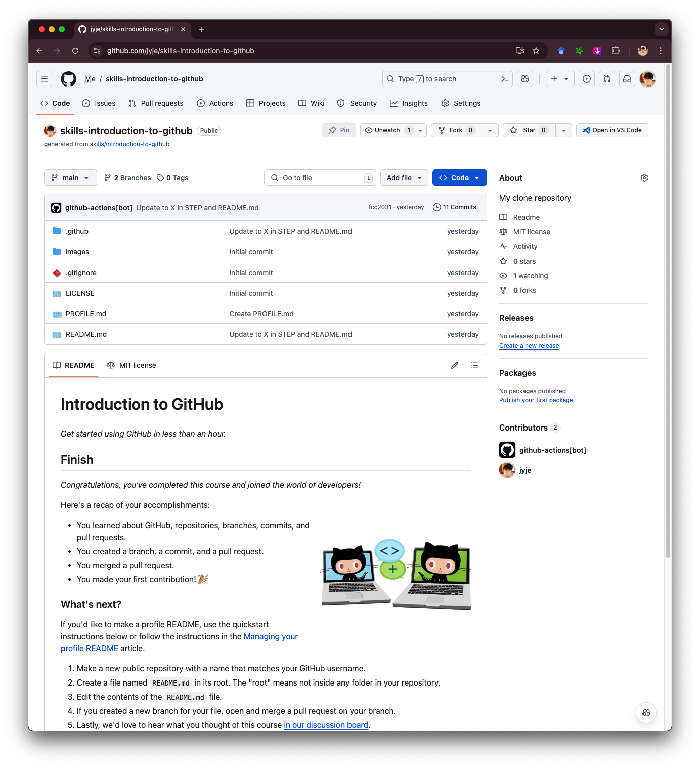Open the pull requests icon in header
This screenshot has height=768, width=700.
click(x=607, y=79)
